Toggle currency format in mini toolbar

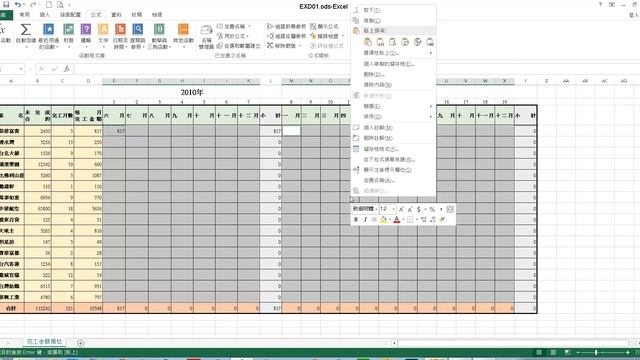[419, 209]
